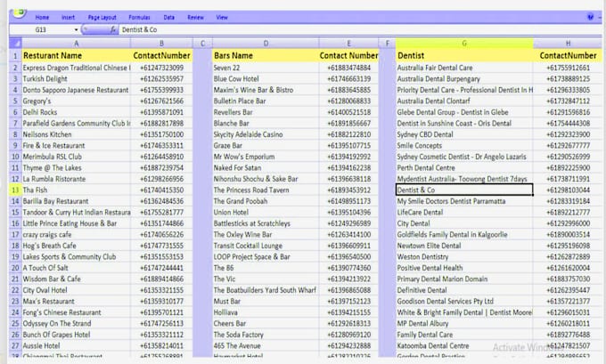
Task: Click the active 'Dentist & Co' cell
Action: [464, 190]
